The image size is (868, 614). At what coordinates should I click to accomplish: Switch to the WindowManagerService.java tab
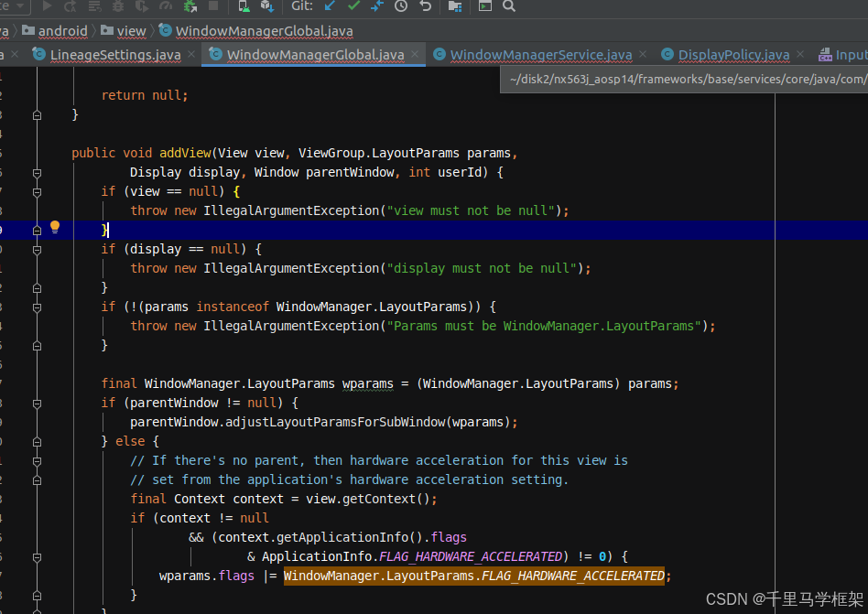point(540,55)
